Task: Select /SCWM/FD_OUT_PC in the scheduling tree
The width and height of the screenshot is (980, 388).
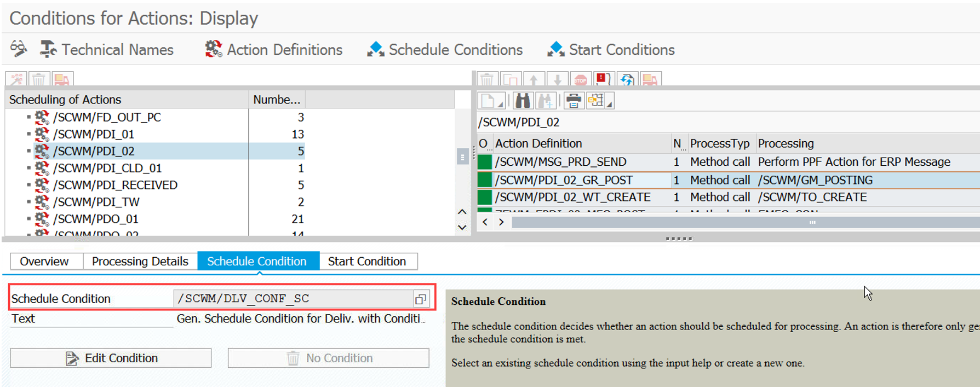Action: (107, 117)
